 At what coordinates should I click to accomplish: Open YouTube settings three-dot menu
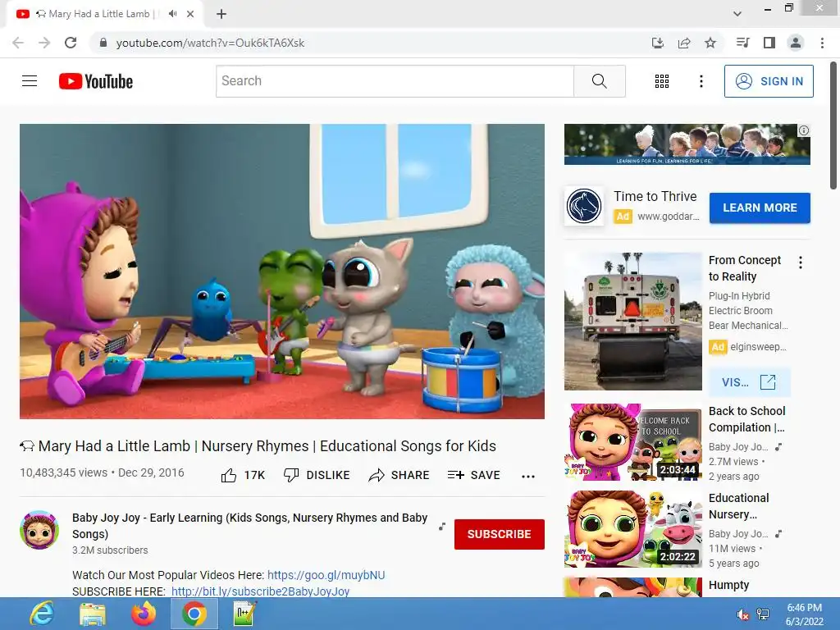click(701, 81)
